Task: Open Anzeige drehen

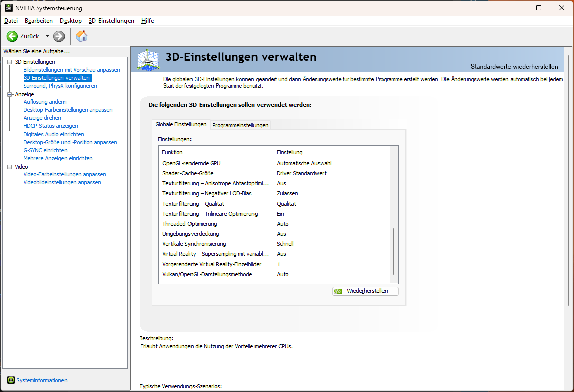Action: click(42, 118)
